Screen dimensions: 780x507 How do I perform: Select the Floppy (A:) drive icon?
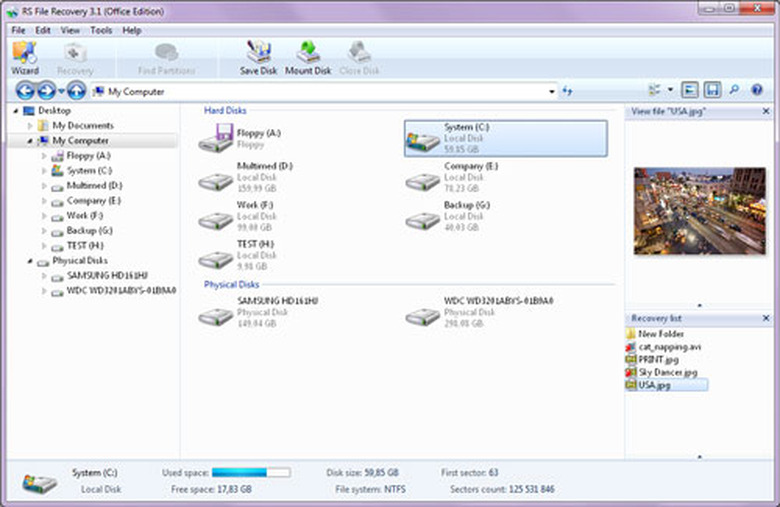[215, 139]
